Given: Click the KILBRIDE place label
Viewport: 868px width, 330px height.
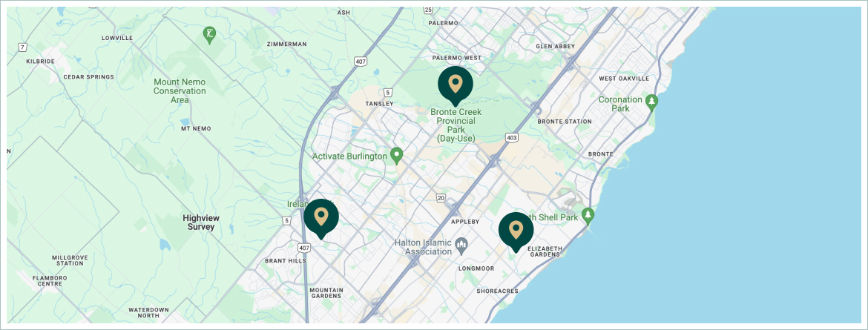Looking at the screenshot, I should [41, 62].
